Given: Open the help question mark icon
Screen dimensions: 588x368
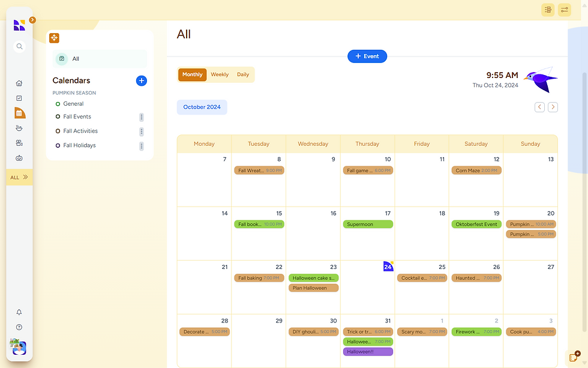Looking at the screenshot, I should 19,327.
